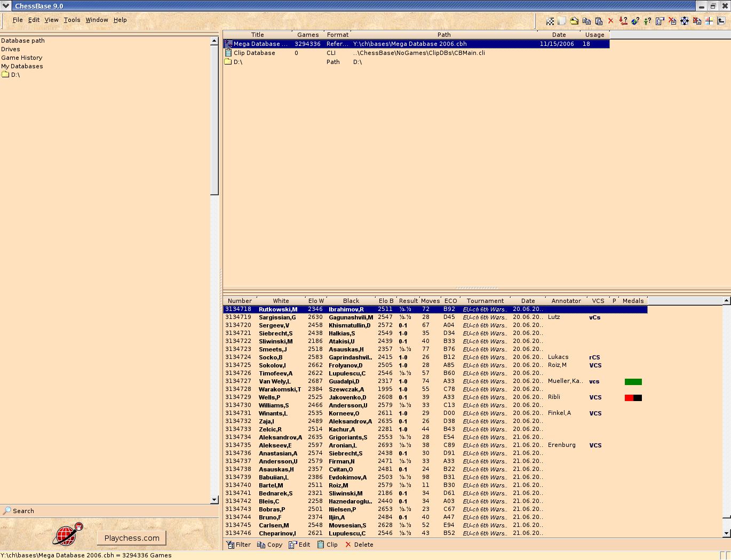Click the Clip button below games list
The height and width of the screenshot is (560, 731).
coord(327,545)
